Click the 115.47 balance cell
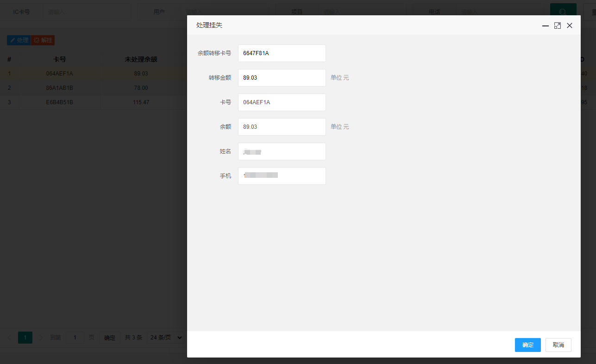The image size is (596, 364). pos(141,102)
